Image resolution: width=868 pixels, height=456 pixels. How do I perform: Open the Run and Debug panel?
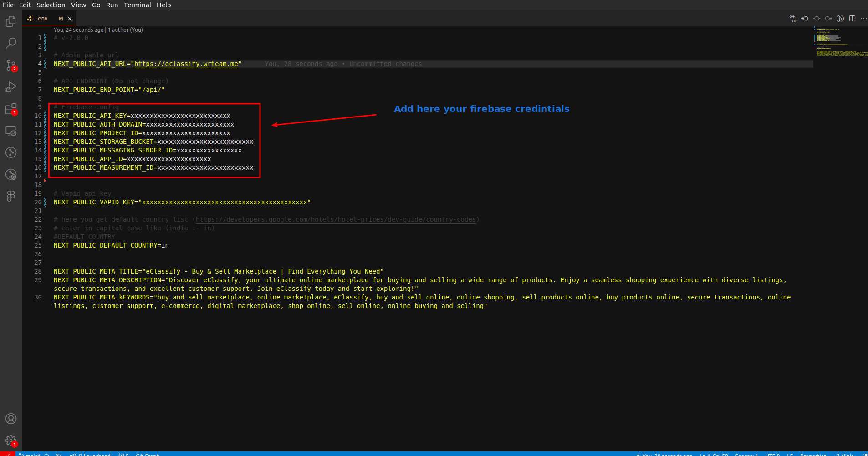[x=10, y=86]
